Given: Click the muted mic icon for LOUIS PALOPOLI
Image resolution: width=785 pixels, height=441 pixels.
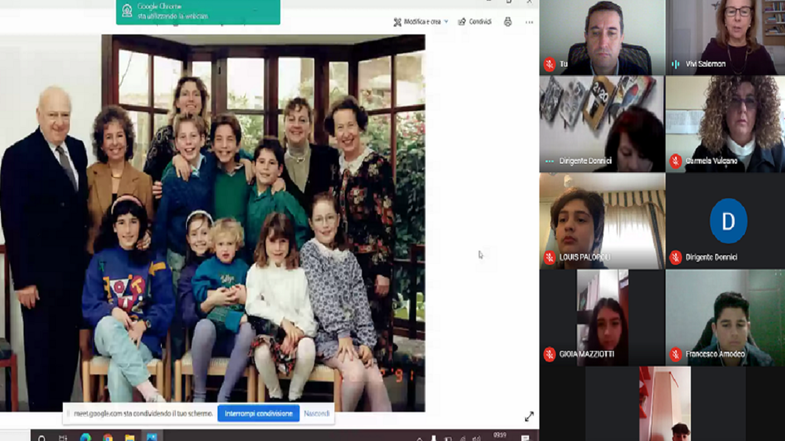Looking at the screenshot, I should pyautogui.click(x=550, y=257).
